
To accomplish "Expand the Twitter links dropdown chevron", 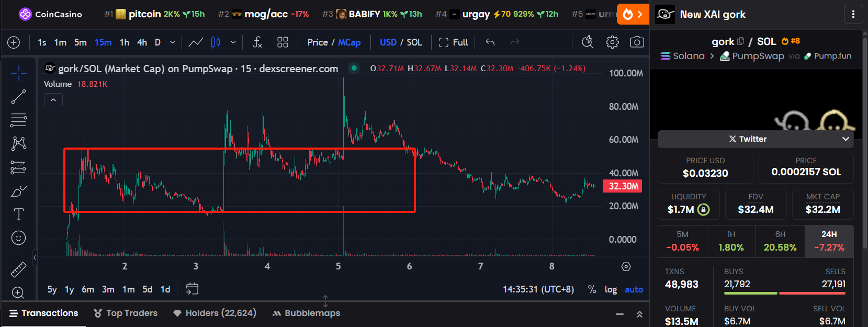I will coord(846,139).
